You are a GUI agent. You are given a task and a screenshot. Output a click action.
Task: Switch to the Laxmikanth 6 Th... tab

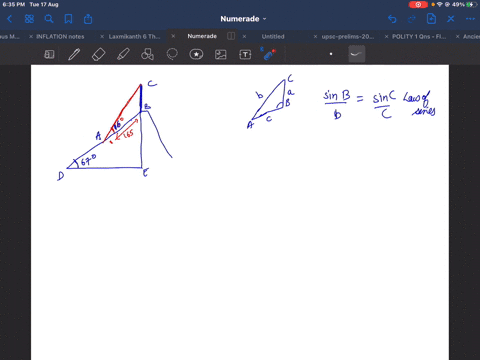[x=134, y=37]
